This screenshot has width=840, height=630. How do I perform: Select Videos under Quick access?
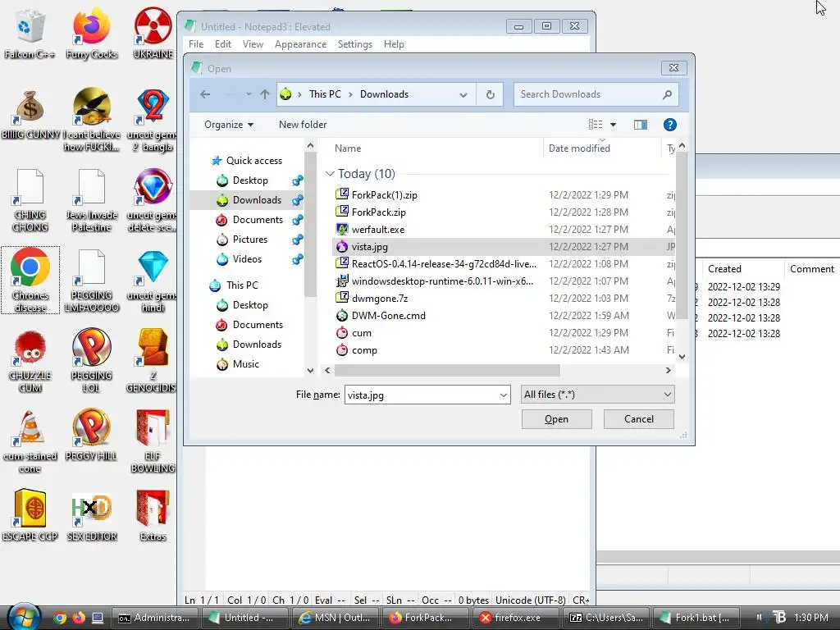pos(247,259)
